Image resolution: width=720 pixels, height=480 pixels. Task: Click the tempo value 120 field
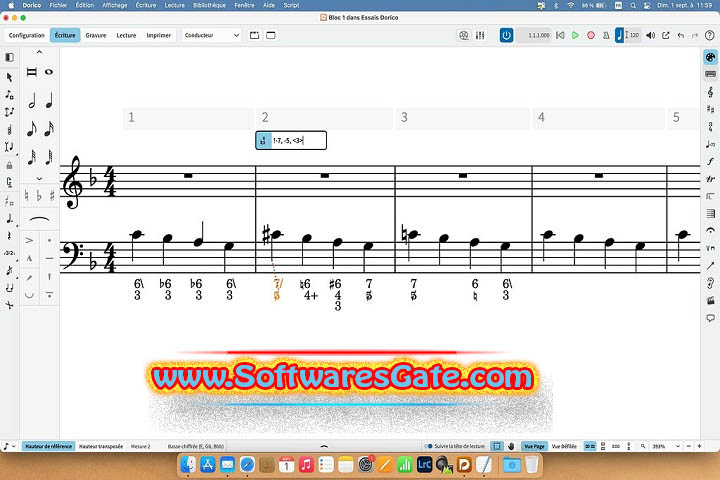click(633, 35)
